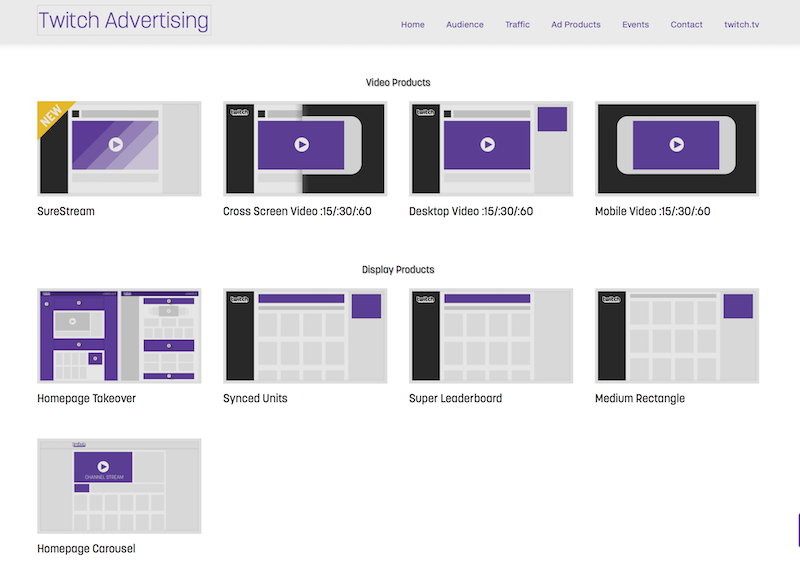Open the Super Leaderboard thumbnail

(x=491, y=335)
